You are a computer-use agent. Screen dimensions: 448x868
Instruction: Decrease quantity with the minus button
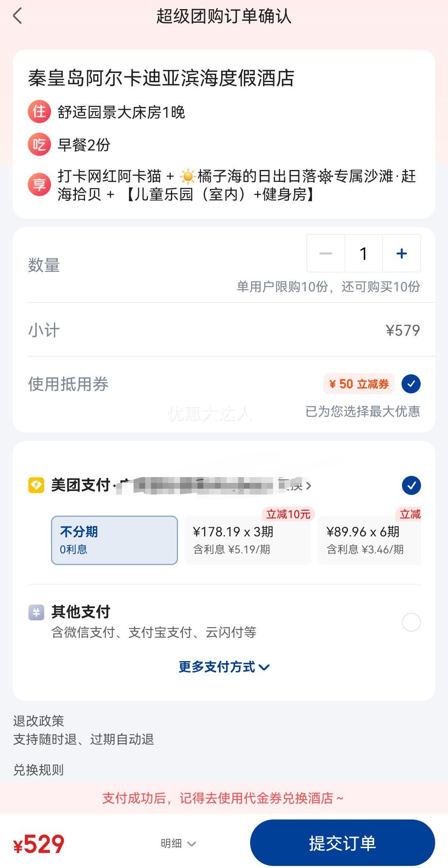click(326, 253)
